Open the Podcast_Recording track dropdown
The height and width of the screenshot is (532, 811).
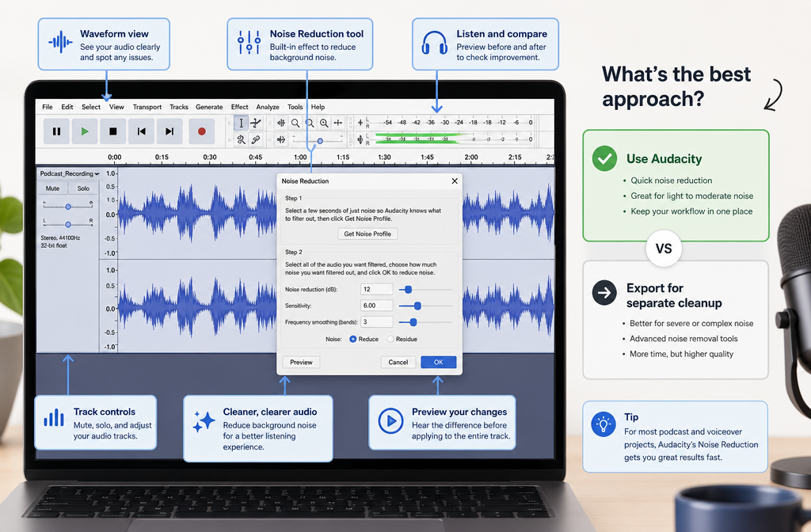click(x=70, y=173)
